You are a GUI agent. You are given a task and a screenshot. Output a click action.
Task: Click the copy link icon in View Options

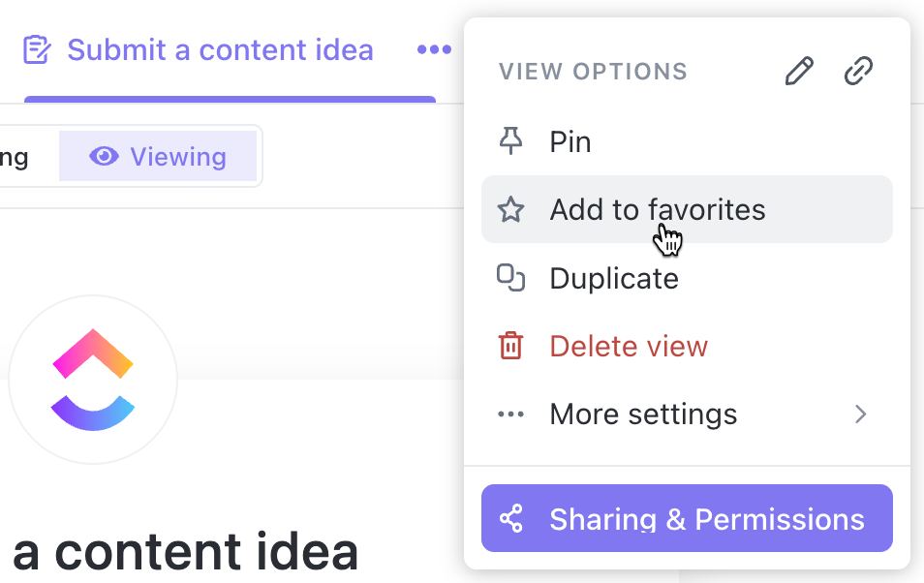pyautogui.click(x=858, y=71)
